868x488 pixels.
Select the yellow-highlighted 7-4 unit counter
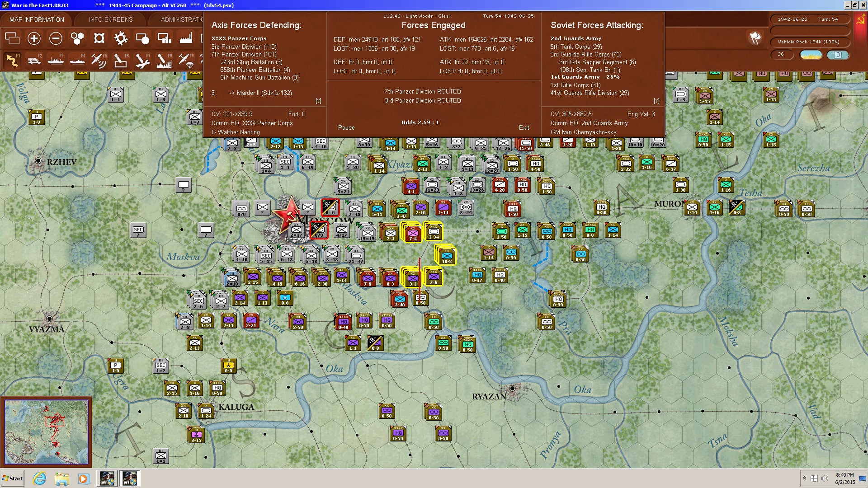413,232
